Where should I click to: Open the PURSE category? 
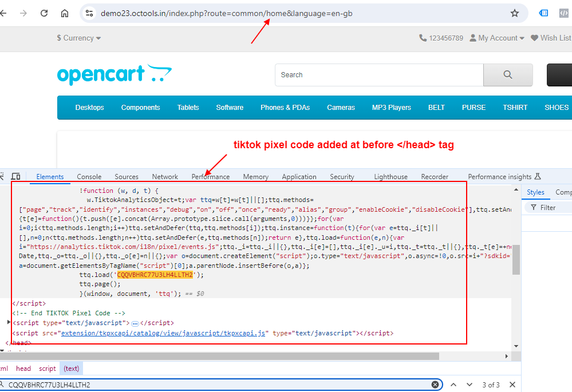click(x=474, y=108)
